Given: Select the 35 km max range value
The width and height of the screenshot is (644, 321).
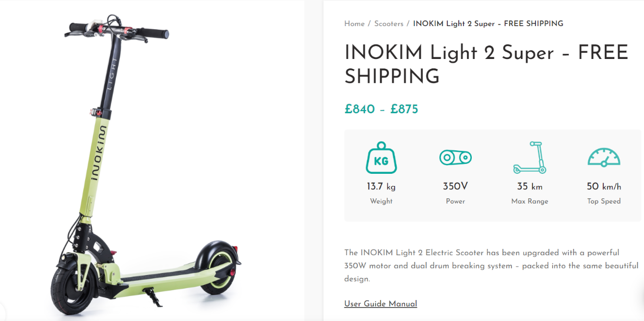Looking at the screenshot, I should tap(530, 186).
